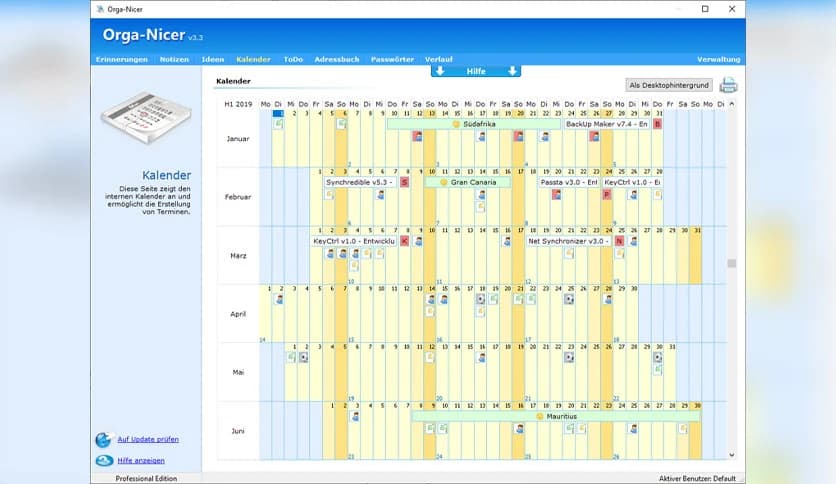836x484 pixels.
Task: Open the soccer ball icon on May 30
Action: (658, 357)
